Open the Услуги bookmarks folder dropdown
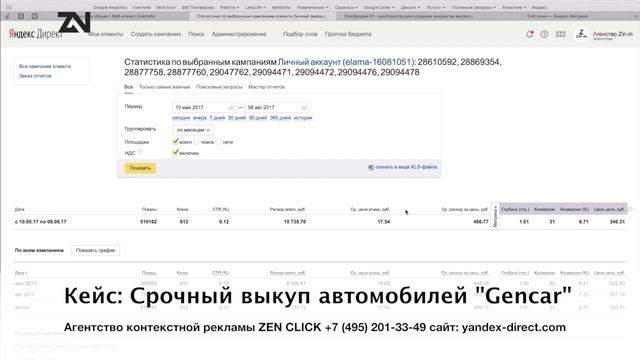The image size is (640, 360). point(436,7)
